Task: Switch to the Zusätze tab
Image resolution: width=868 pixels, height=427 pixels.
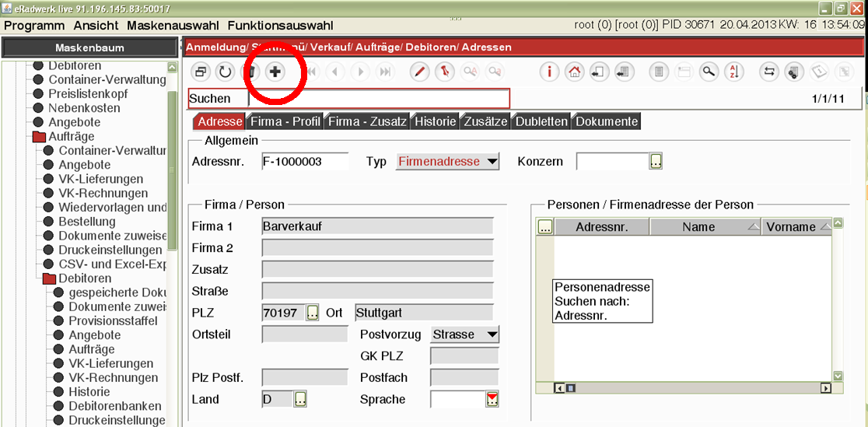Action: [486, 121]
